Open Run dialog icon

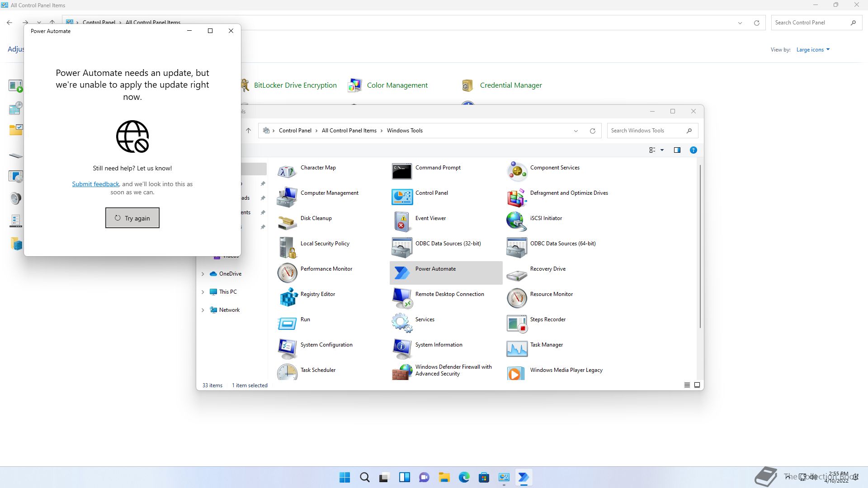(x=287, y=324)
